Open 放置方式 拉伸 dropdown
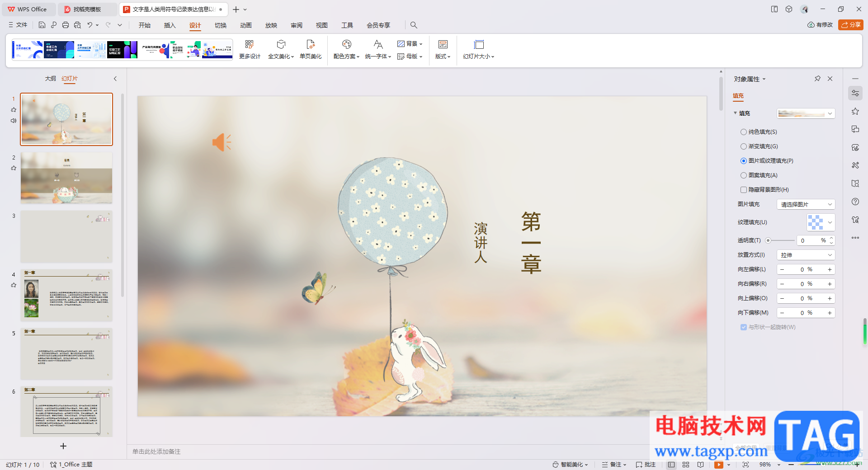This screenshot has width=868, height=470. pos(806,255)
